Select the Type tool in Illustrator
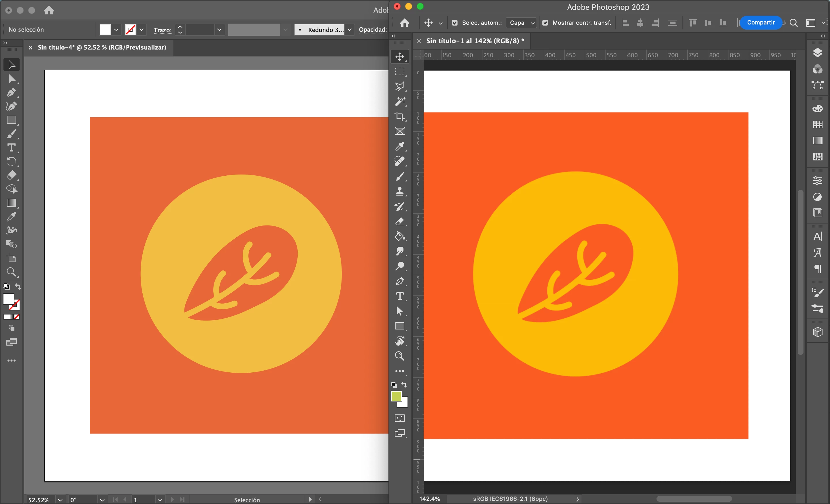The width and height of the screenshot is (830, 504). coord(12,147)
